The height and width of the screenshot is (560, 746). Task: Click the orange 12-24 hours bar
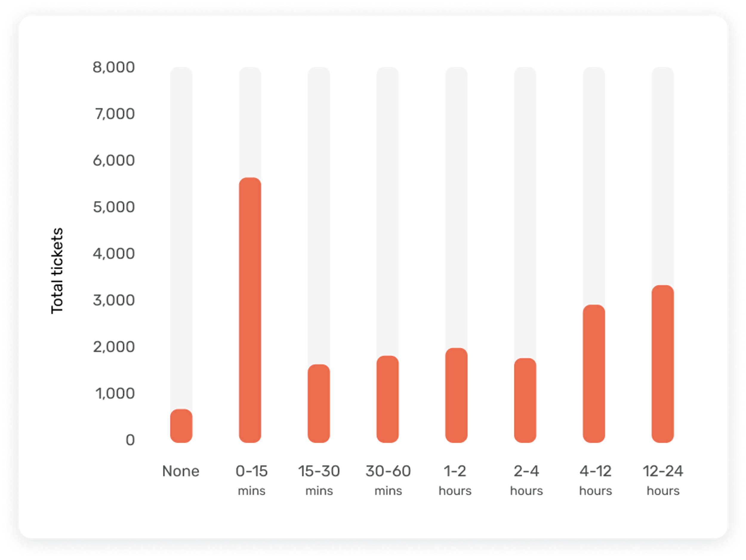click(x=663, y=364)
